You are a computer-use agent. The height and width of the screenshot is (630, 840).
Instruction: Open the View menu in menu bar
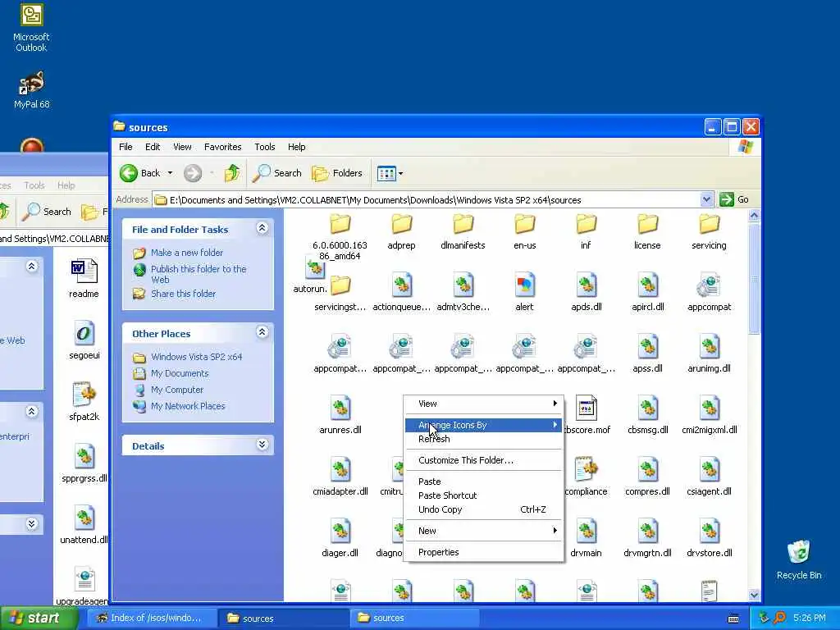click(x=181, y=147)
